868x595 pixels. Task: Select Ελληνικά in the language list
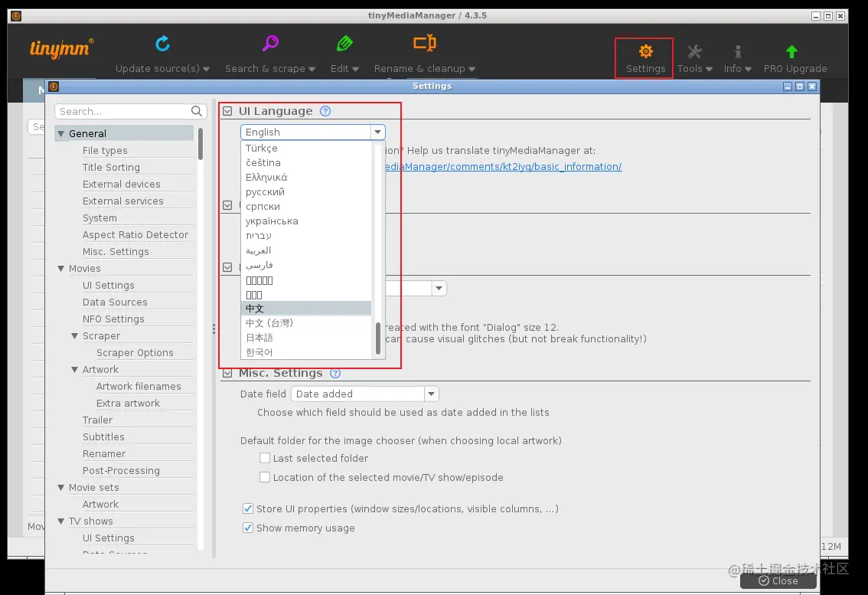point(306,178)
